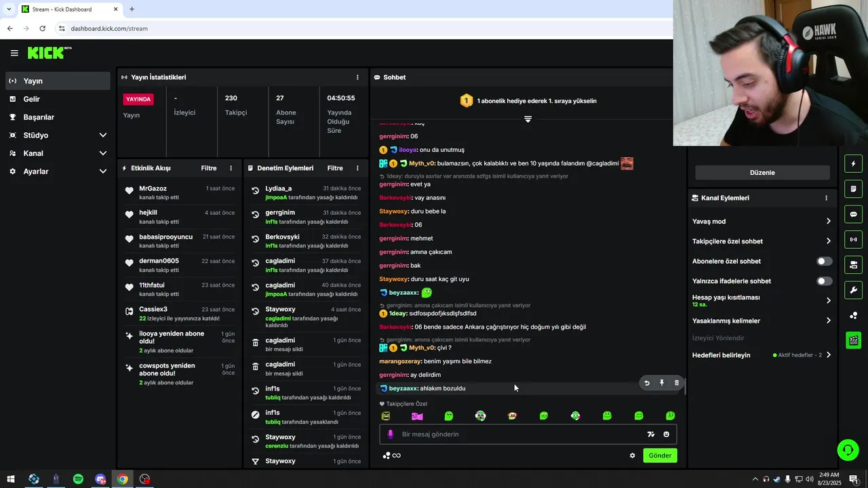The width and height of the screenshot is (868, 488).
Task: Open the broadcast signal sidebar icon
Action: [853, 239]
